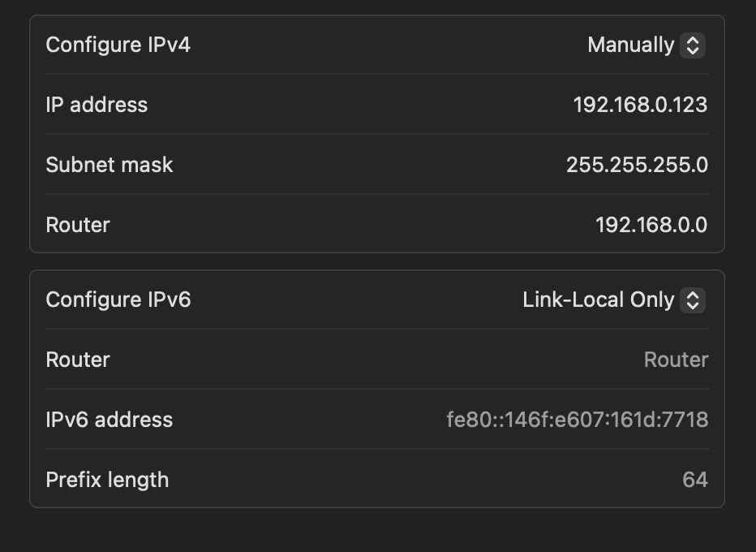
Task: Select the Configure IPv6 label
Action: 118,300
